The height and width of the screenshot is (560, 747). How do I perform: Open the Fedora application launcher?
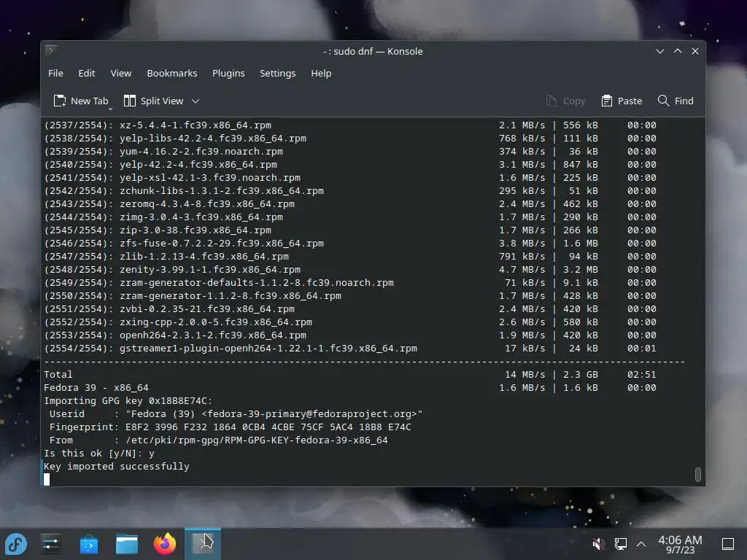point(16,544)
